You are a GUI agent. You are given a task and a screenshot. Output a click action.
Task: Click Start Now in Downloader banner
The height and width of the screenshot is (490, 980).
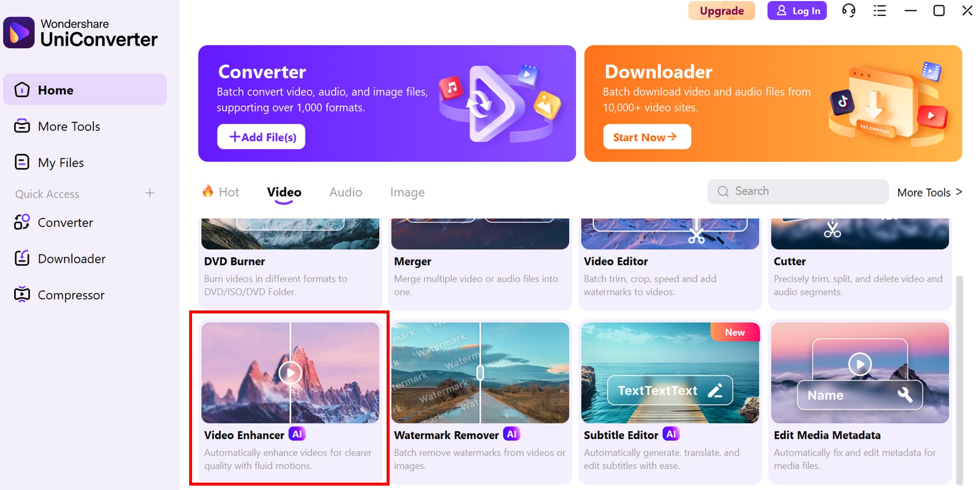coord(647,137)
